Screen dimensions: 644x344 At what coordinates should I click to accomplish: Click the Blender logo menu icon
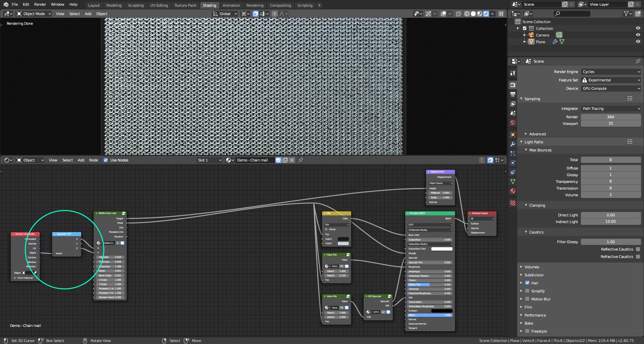pyautogui.click(x=6, y=4)
